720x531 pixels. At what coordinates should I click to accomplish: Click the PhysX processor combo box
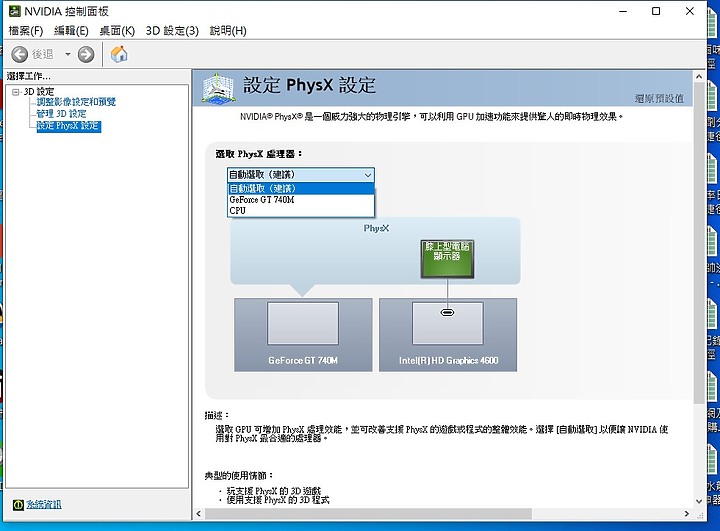(301, 175)
